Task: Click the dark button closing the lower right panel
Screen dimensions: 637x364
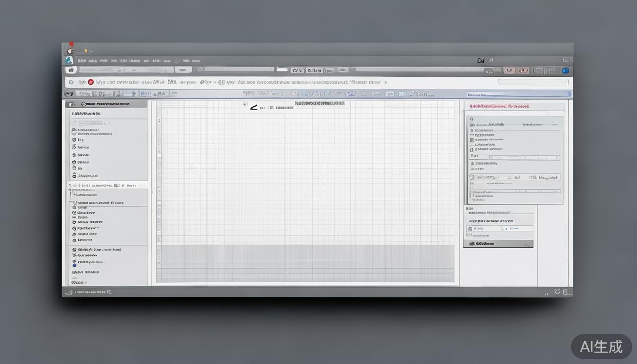Action: 498,244
